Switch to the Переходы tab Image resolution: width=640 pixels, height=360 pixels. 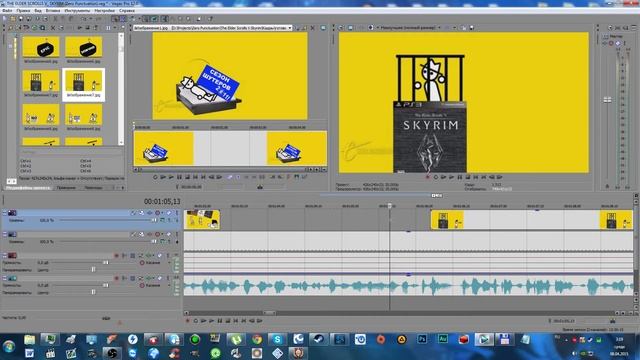point(93,188)
